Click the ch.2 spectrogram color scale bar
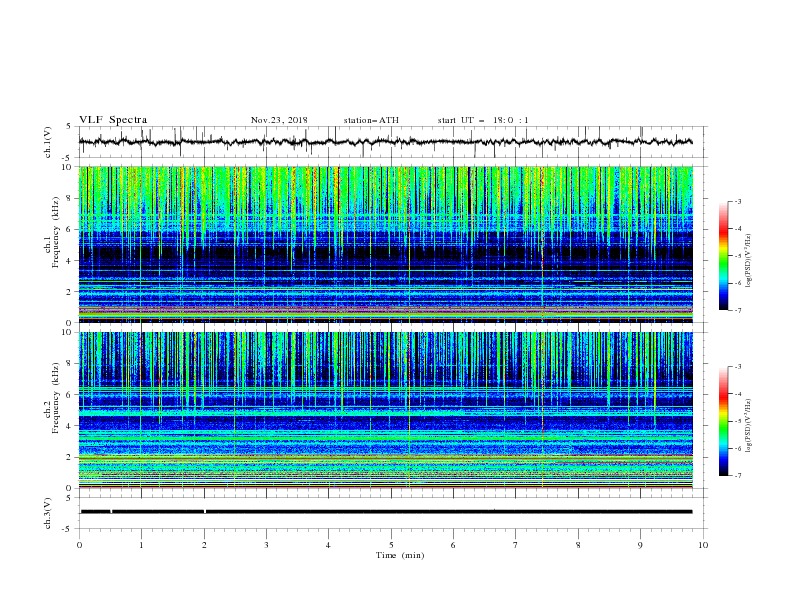This screenshot has height=612, width=792. [x=723, y=421]
